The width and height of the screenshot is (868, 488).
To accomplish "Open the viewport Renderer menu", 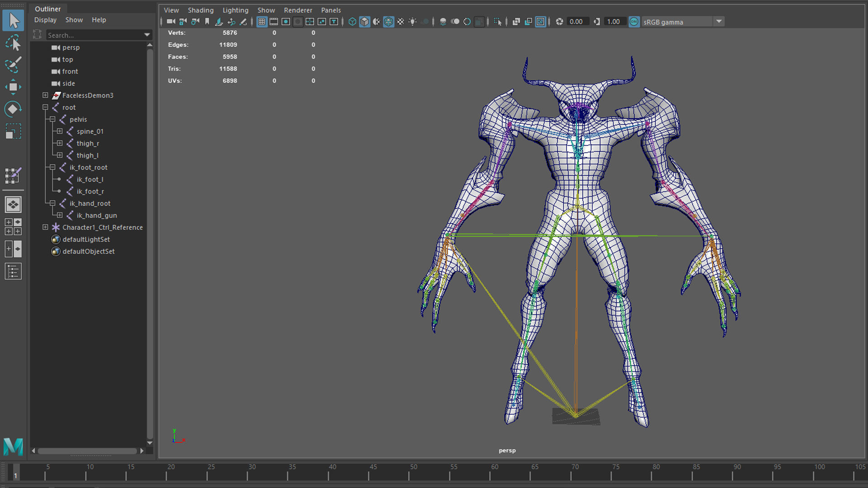I will click(298, 10).
